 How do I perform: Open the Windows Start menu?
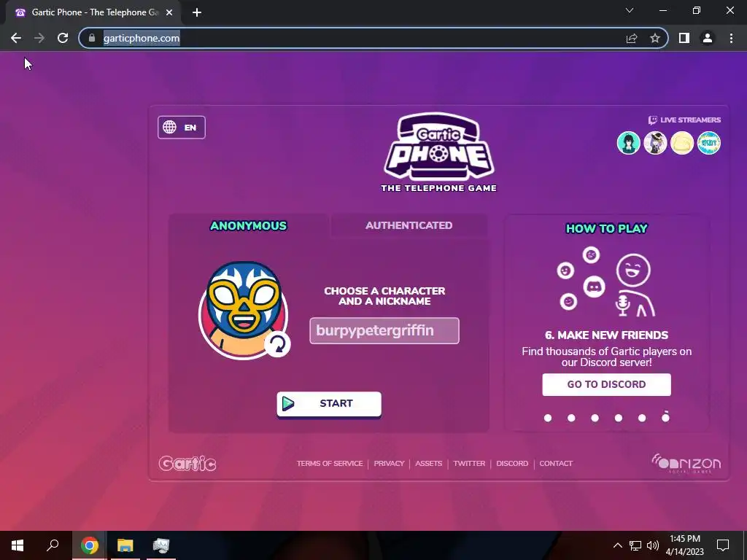(x=18, y=545)
